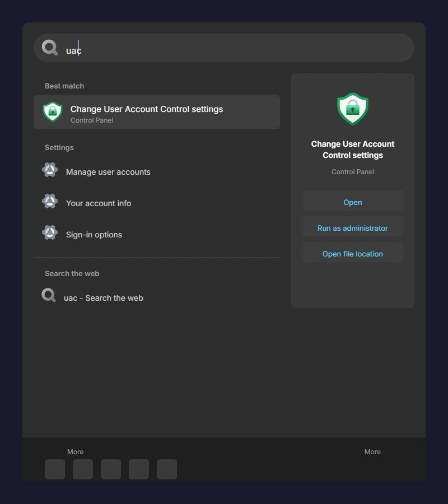448x504 pixels.
Task: Click Open file location
Action: tap(353, 254)
